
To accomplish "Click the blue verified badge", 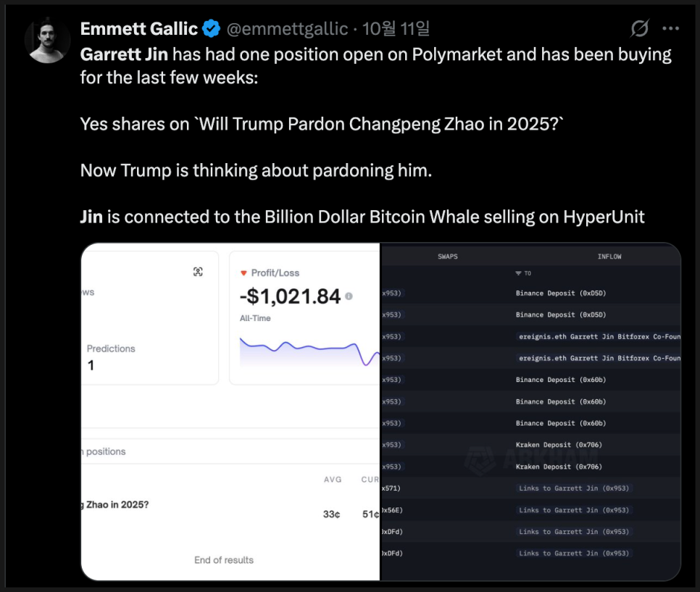I will (211, 29).
